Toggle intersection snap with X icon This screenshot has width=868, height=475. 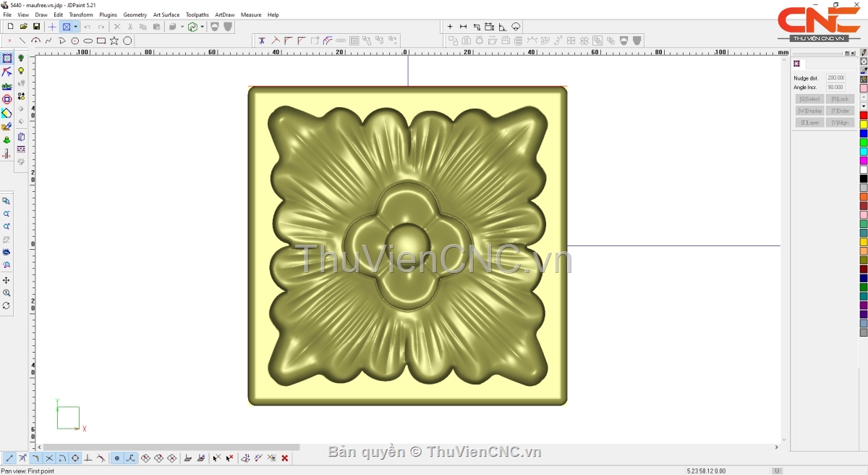49,458
